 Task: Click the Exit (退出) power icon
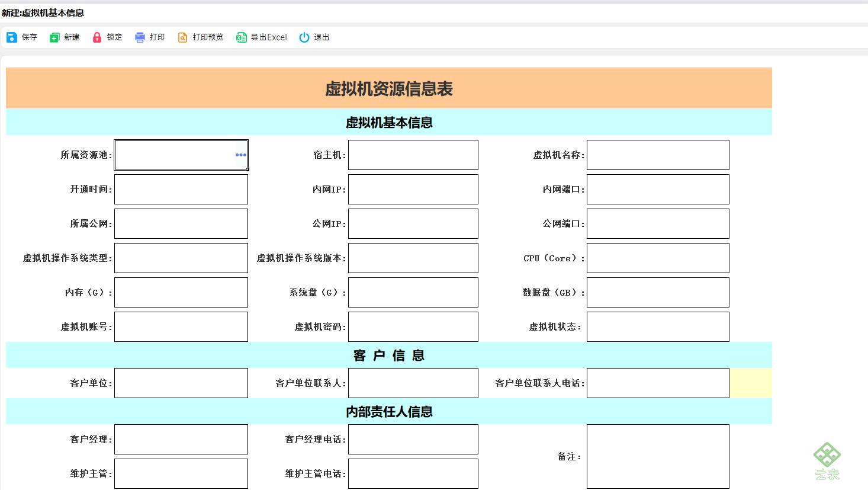[304, 37]
